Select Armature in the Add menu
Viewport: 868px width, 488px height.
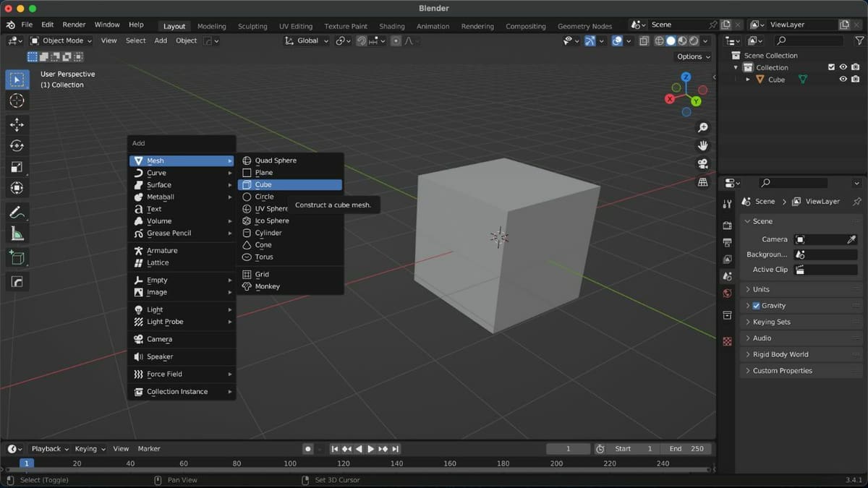click(x=182, y=250)
